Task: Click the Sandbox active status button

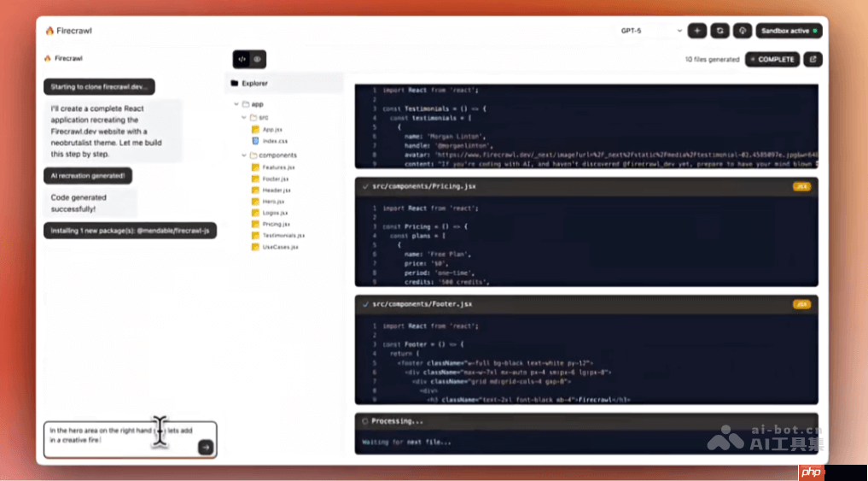Action: pos(789,31)
